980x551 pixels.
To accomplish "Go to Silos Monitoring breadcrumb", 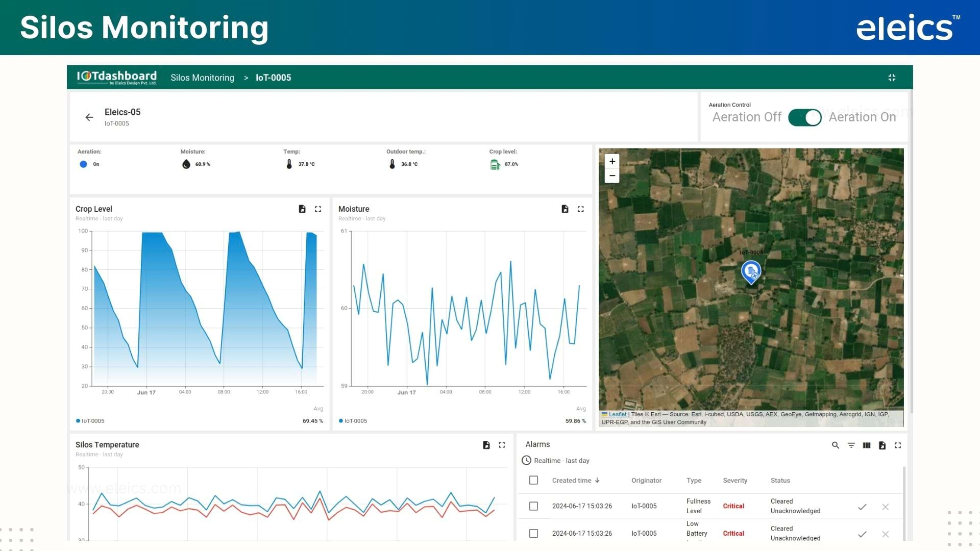I will click(x=202, y=78).
